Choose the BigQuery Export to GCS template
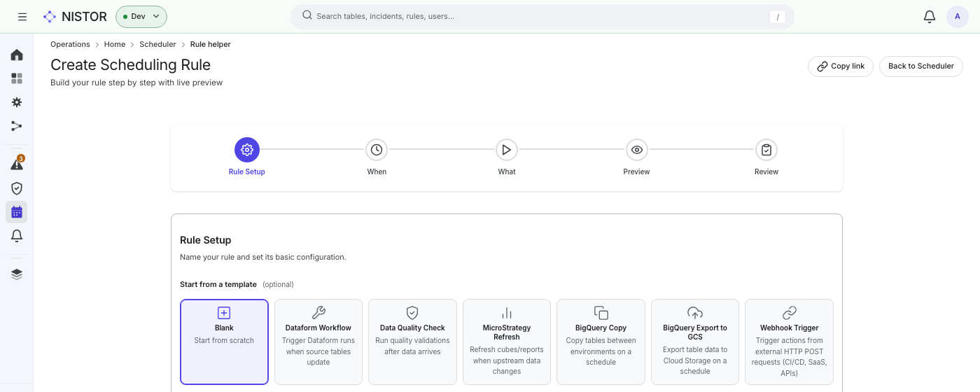 coord(695,342)
